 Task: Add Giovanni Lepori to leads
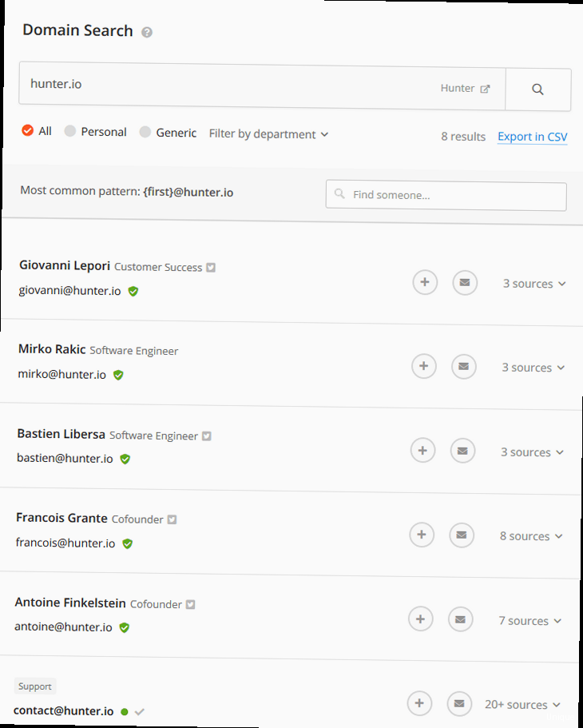point(425,282)
